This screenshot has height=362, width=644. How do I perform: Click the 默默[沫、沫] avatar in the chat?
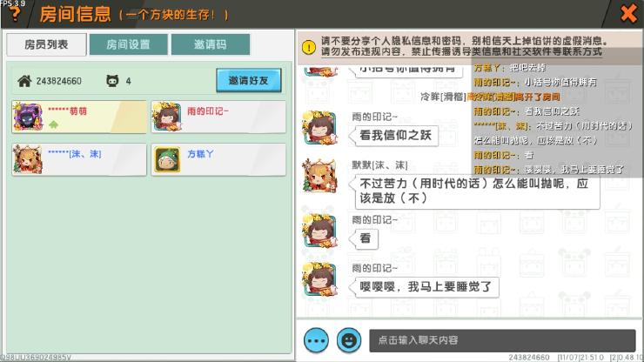pyautogui.click(x=320, y=176)
